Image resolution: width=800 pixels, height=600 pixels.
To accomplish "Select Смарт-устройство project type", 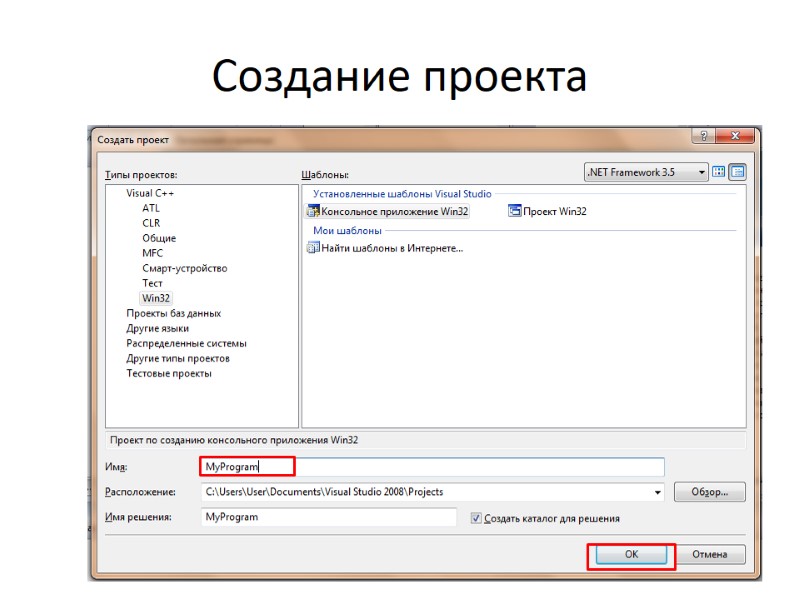I will point(185,268).
